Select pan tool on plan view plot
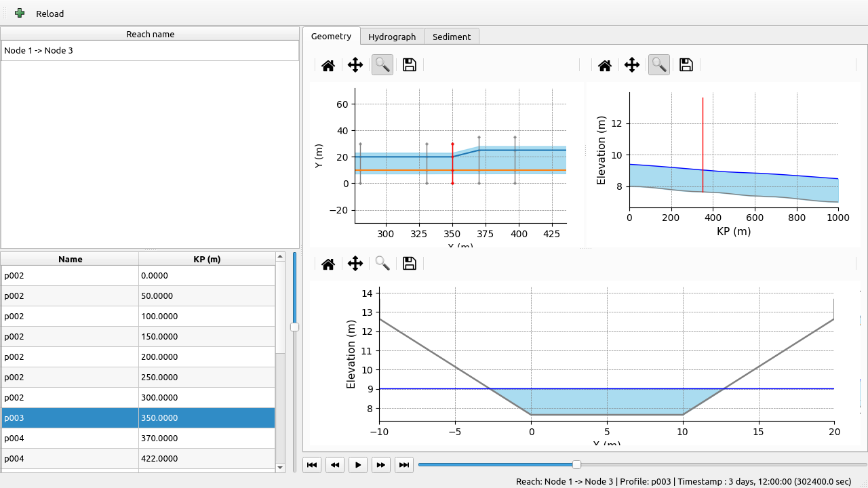 tap(355, 65)
